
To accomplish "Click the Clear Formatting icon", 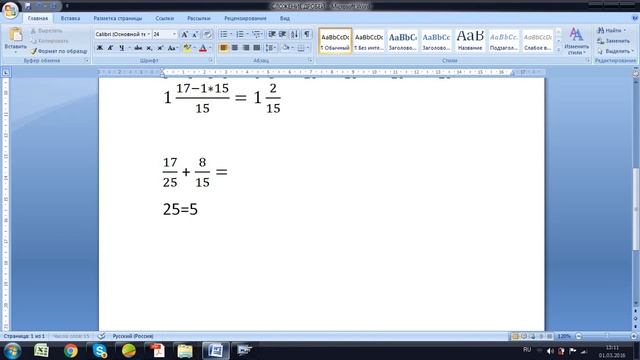I will coord(207,34).
